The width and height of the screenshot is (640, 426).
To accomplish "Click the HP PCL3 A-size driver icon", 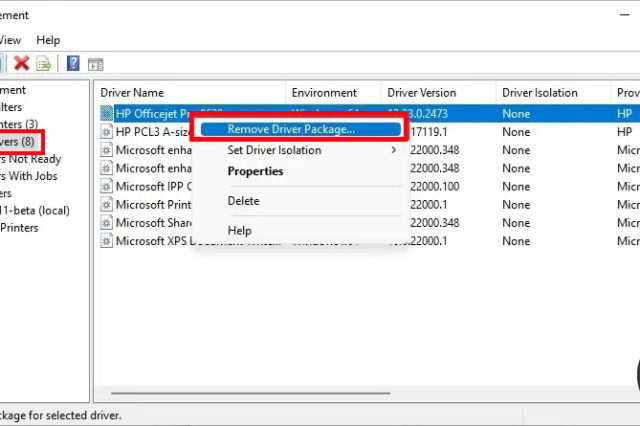I will pyautogui.click(x=107, y=132).
